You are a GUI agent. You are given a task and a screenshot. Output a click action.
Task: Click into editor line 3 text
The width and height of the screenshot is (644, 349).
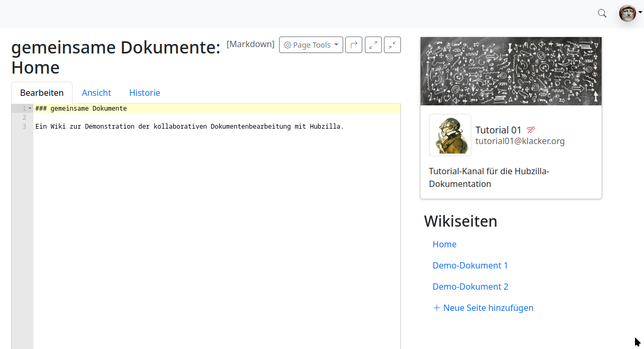[x=189, y=127]
